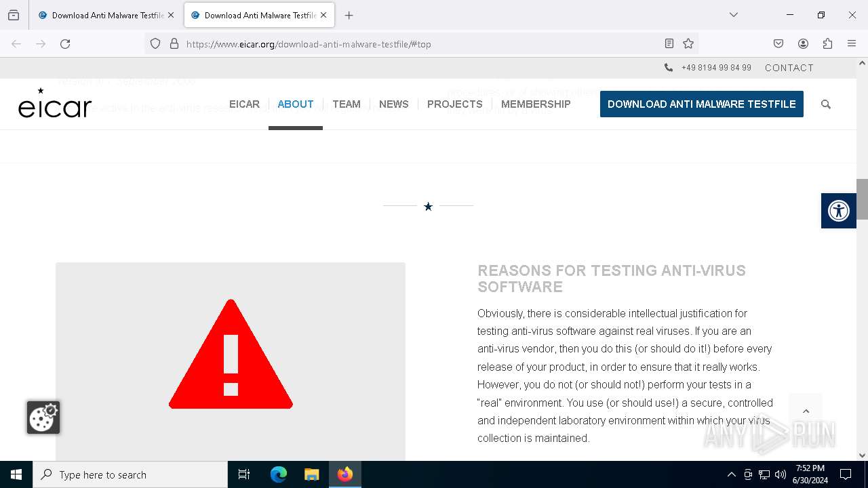Expand the list all tabs dropdown
The width and height of the screenshot is (868, 488).
click(x=733, y=15)
